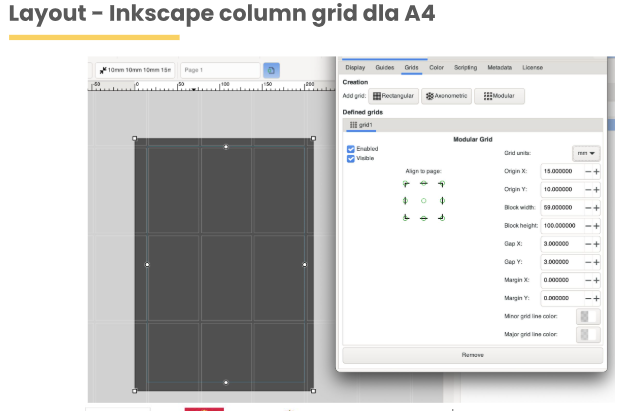The width and height of the screenshot is (632, 411).
Task: Open the Color tab
Action: pyautogui.click(x=436, y=68)
